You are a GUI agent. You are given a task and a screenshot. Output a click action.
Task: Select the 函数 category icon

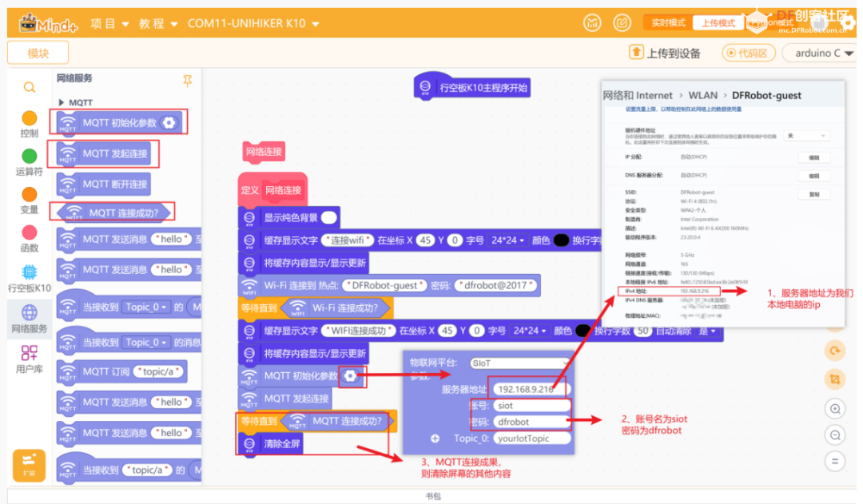point(30,232)
